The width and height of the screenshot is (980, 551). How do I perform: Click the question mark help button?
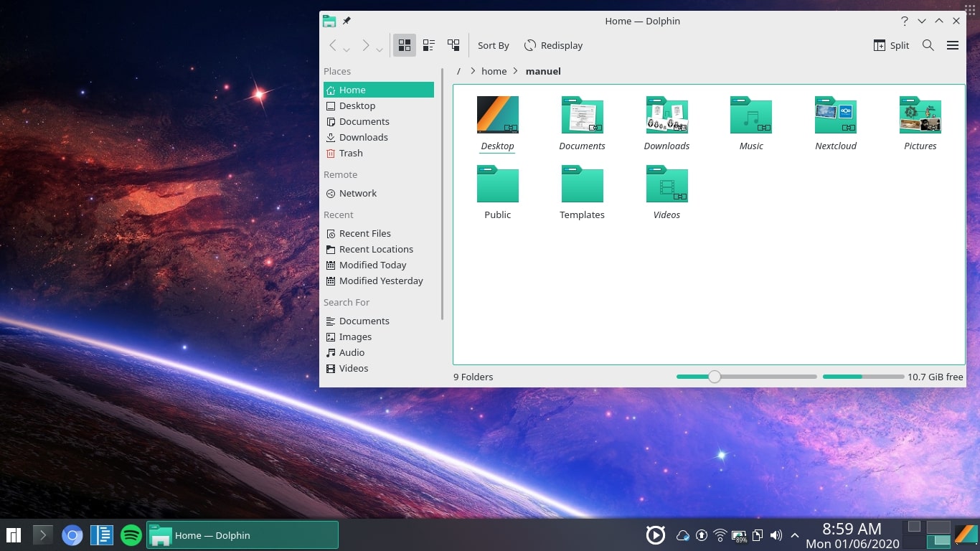[x=905, y=21]
